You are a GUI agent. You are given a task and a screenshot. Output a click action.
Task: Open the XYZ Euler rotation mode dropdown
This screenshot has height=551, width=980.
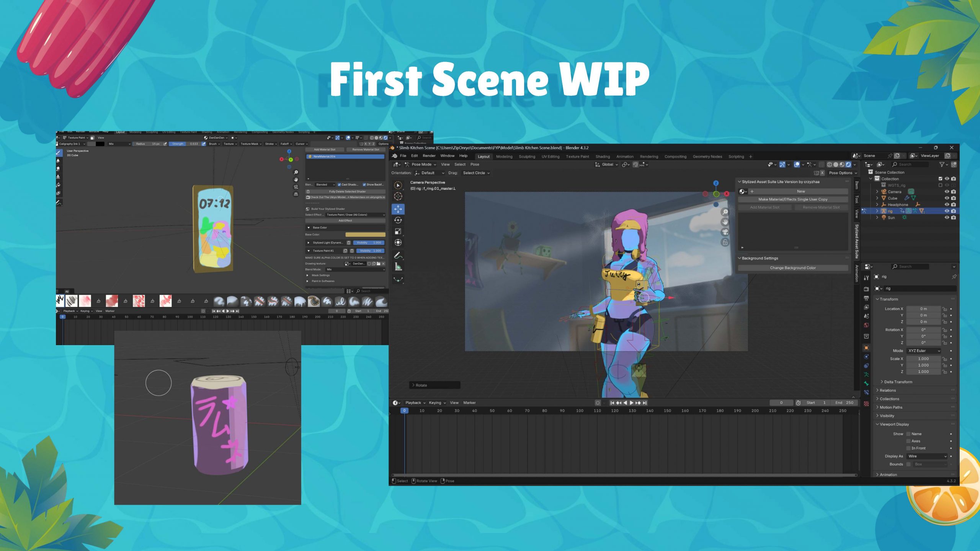[x=923, y=351]
